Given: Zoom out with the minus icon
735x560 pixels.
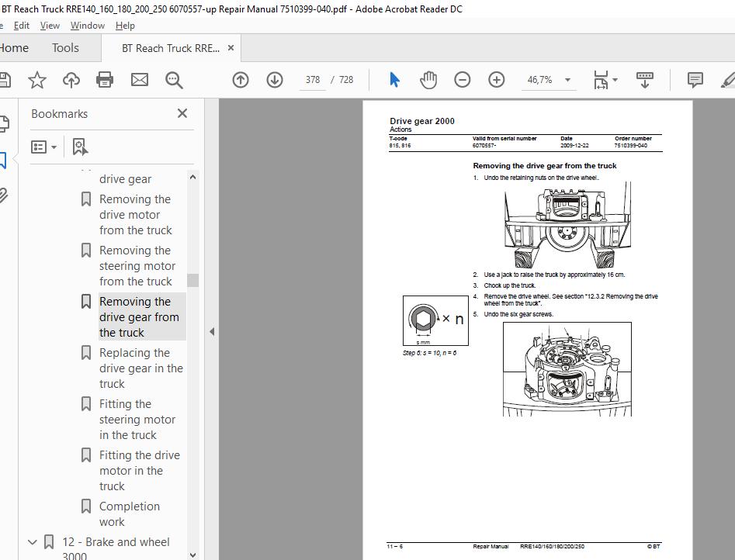Looking at the screenshot, I should tap(462, 80).
